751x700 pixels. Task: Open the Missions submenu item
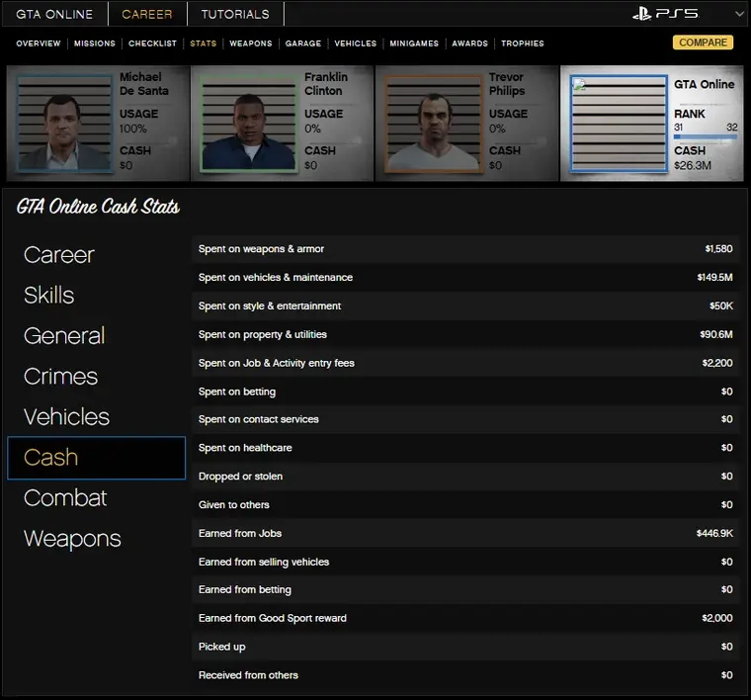pos(96,44)
